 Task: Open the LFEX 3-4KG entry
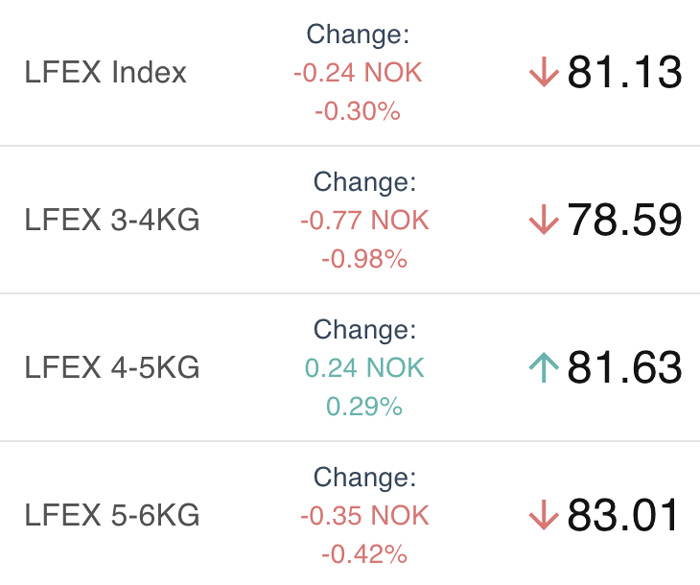112,220
